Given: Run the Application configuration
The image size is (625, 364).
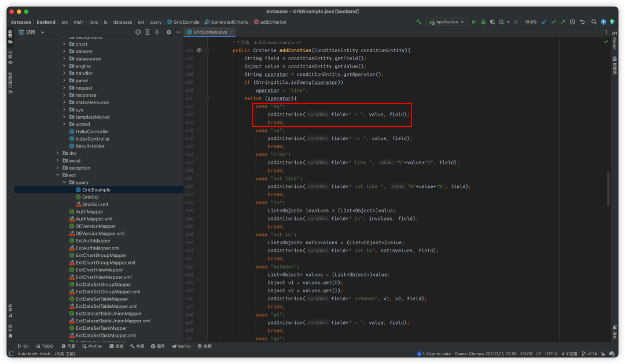Looking at the screenshot, I should [x=474, y=22].
